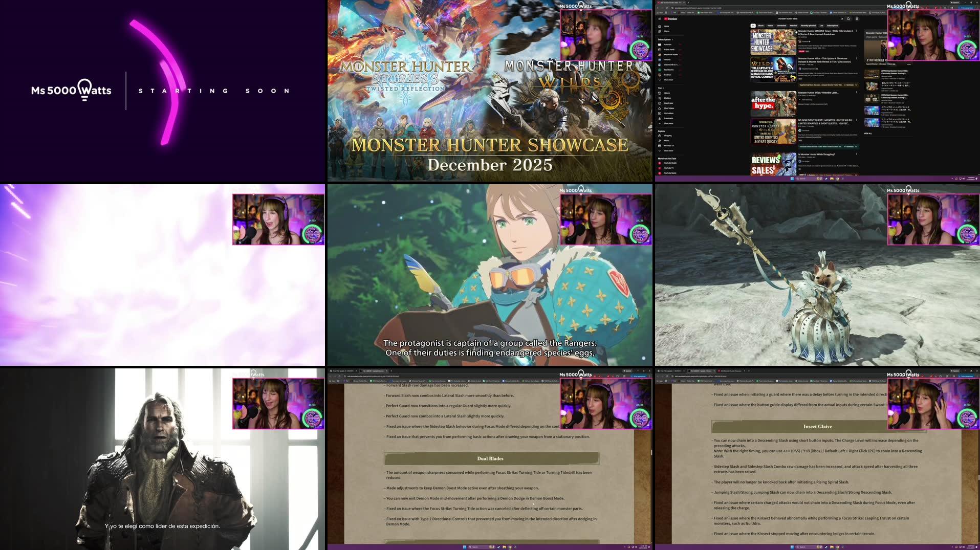Toggle the Recently uploaded filter
Viewport: 980px width, 550px height.
pos(809,26)
